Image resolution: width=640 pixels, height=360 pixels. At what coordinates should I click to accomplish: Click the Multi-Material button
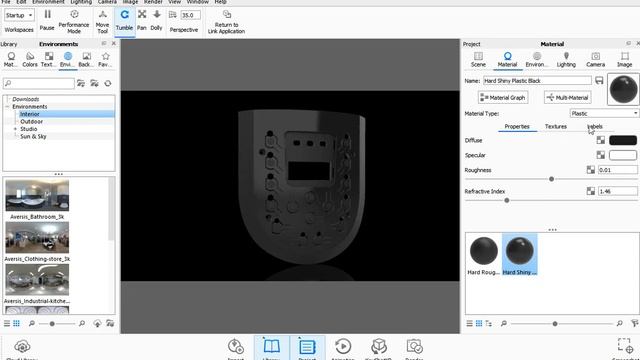(x=567, y=98)
